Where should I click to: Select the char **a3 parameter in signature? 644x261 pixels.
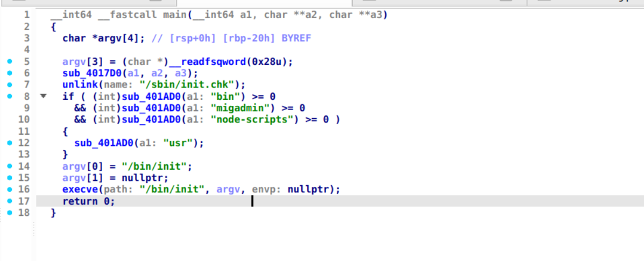(x=355, y=15)
